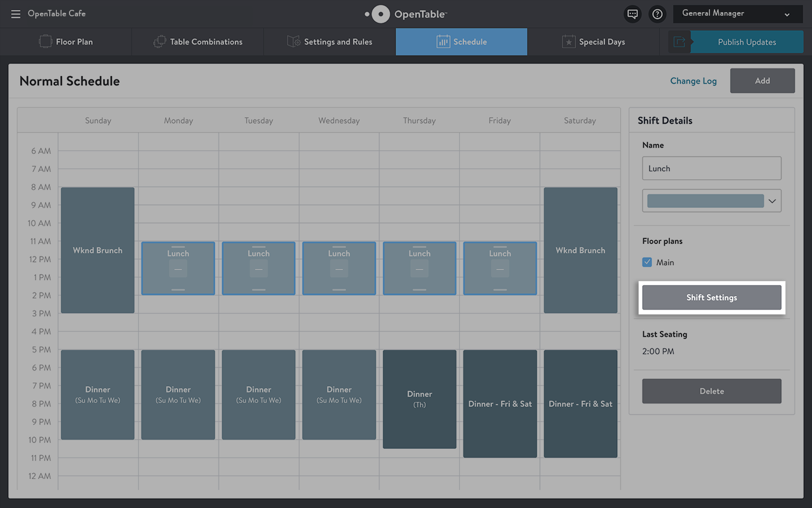
Task: Select the Tuesday Dinner shift
Action: click(259, 395)
